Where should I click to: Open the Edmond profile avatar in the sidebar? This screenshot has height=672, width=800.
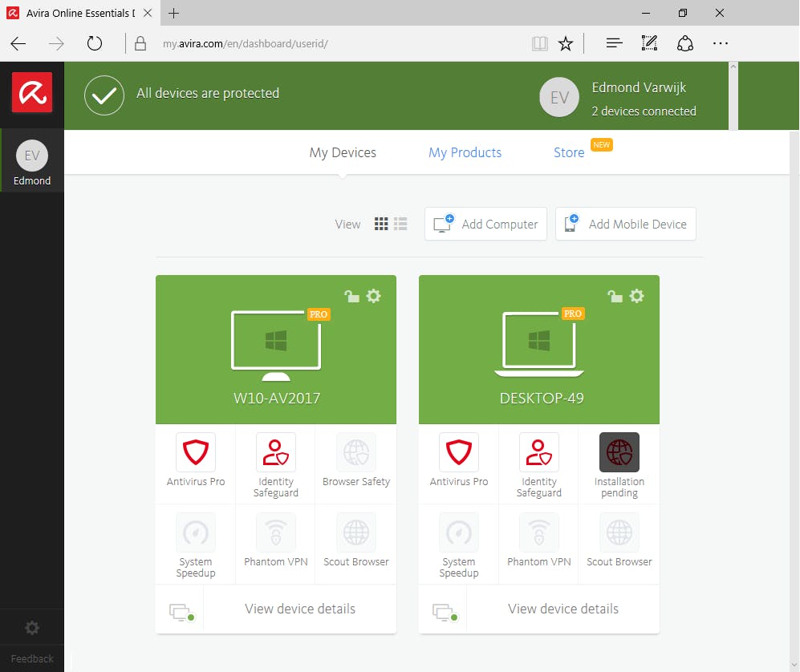click(x=32, y=156)
